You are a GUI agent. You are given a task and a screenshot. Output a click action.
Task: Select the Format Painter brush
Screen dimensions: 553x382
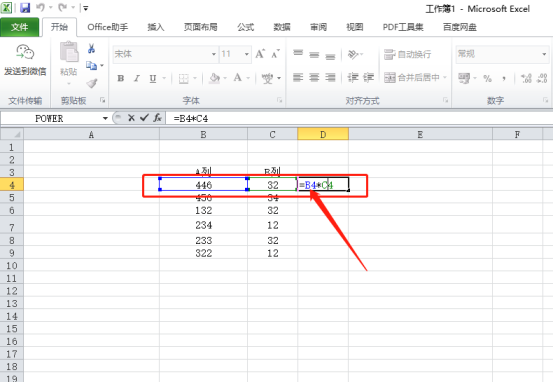point(92,83)
